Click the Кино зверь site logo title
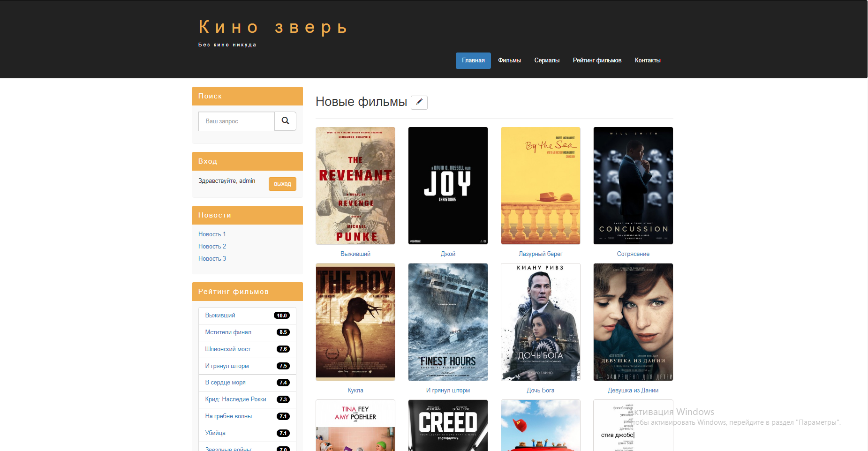Screen dimensions: 868x451 pyautogui.click(x=273, y=27)
